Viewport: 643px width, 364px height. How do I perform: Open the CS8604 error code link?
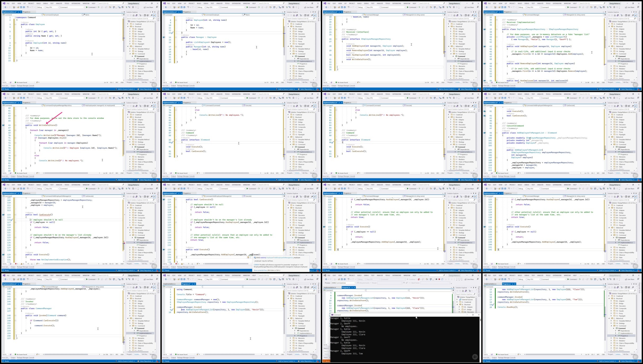256,265
